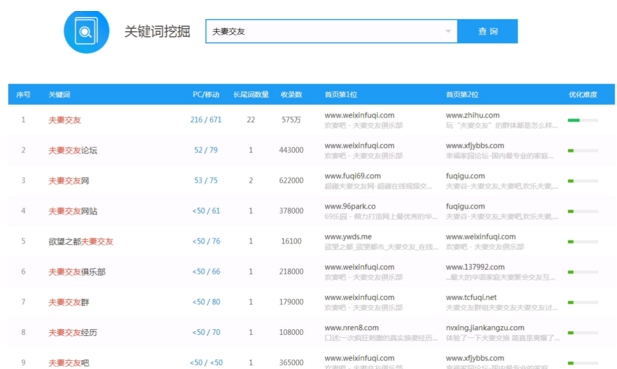Click the blue 查询 query button
Screen dimensions: 617x369
coord(488,31)
